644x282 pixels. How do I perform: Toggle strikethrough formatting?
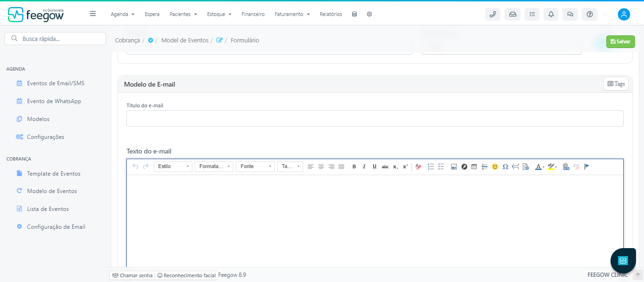(385, 167)
